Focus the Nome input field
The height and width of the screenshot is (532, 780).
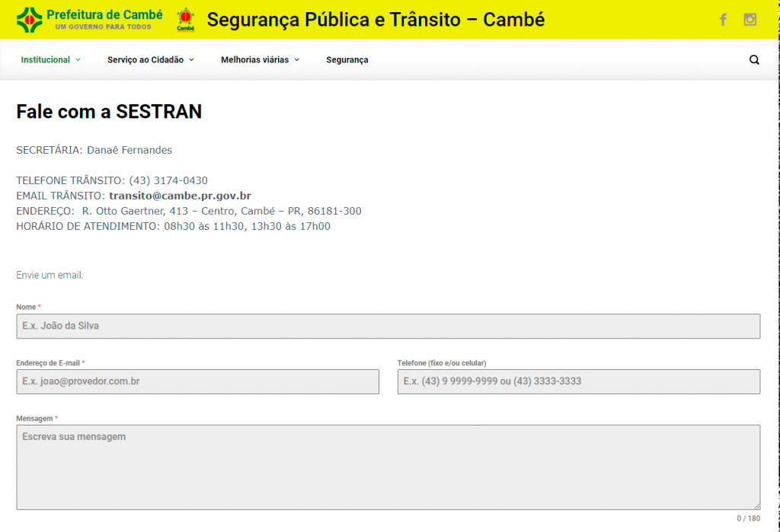click(x=388, y=327)
